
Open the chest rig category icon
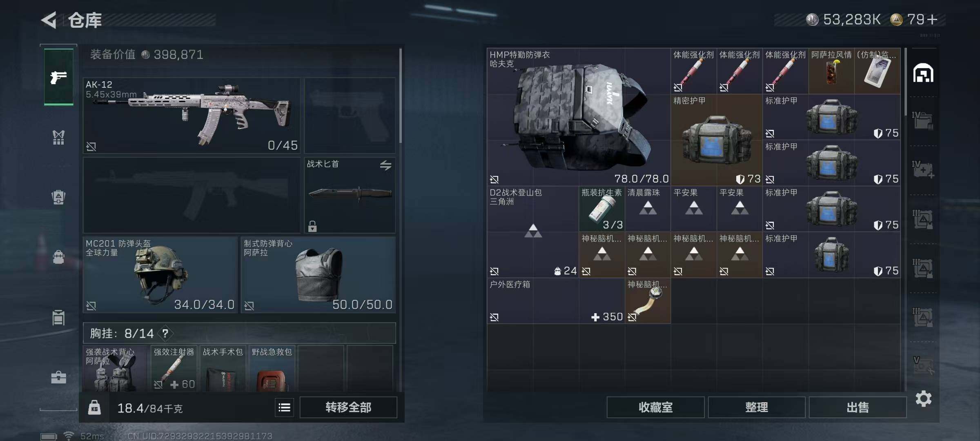tap(59, 138)
